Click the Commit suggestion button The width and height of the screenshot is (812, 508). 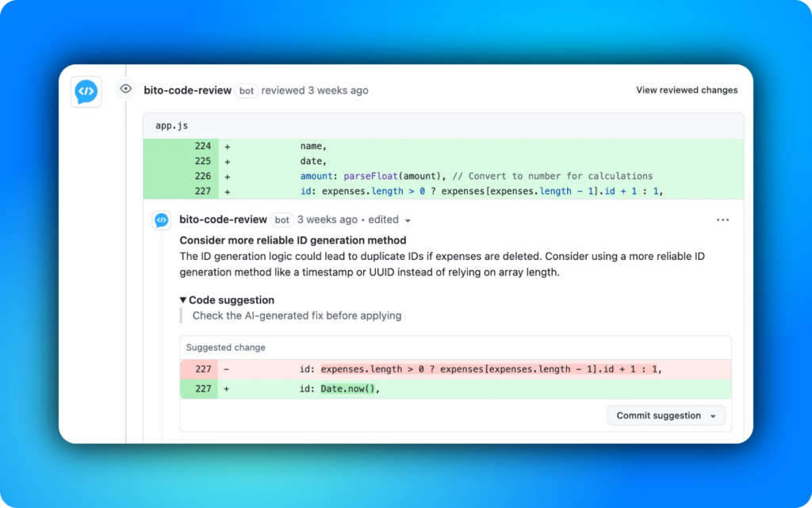tap(660, 414)
